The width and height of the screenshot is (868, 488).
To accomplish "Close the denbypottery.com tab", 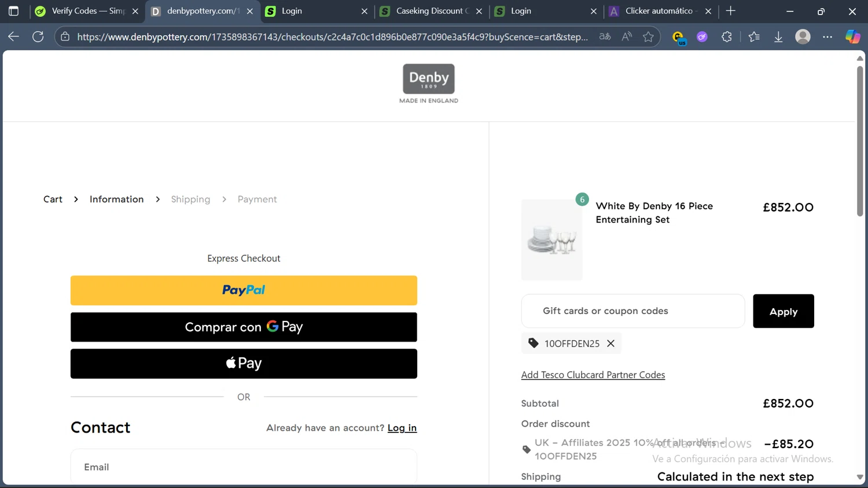I will 250,11.
